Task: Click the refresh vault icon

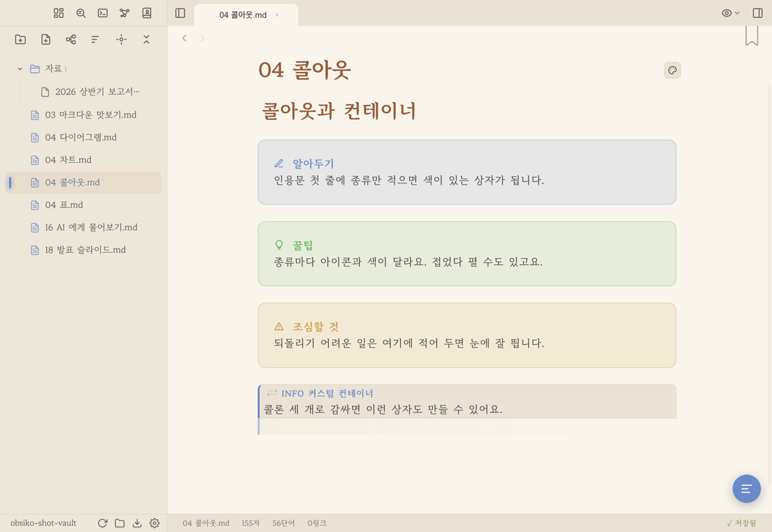Action: (x=102, y=523)
